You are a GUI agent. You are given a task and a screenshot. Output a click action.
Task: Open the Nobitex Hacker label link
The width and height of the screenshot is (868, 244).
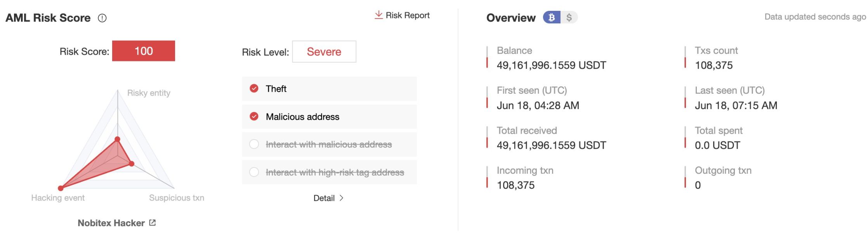coord(111,223)
